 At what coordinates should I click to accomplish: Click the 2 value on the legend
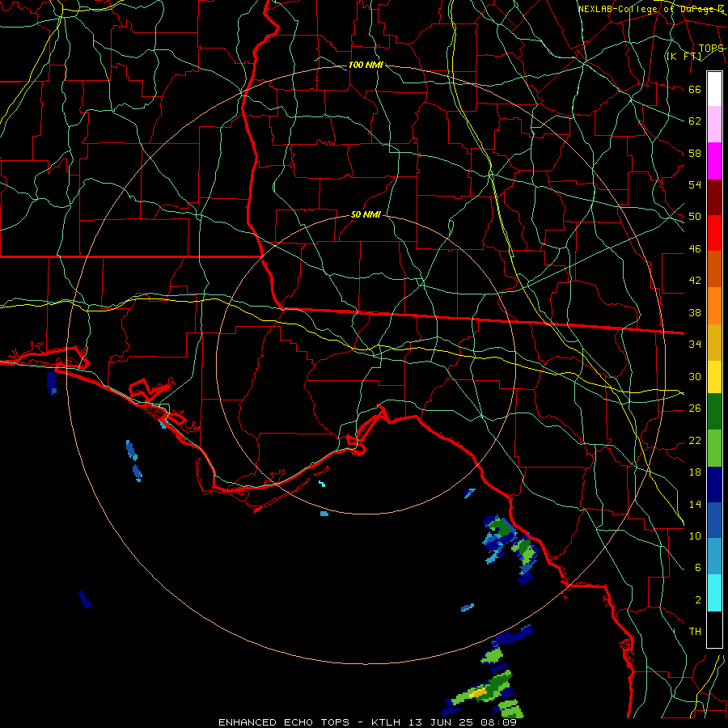697,600
